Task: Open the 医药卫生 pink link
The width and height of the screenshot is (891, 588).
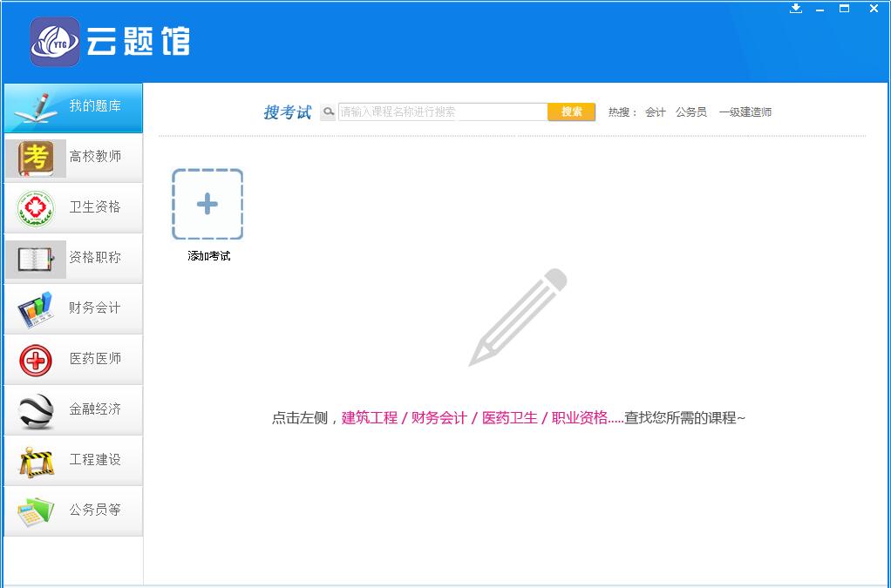Action: 510,417
